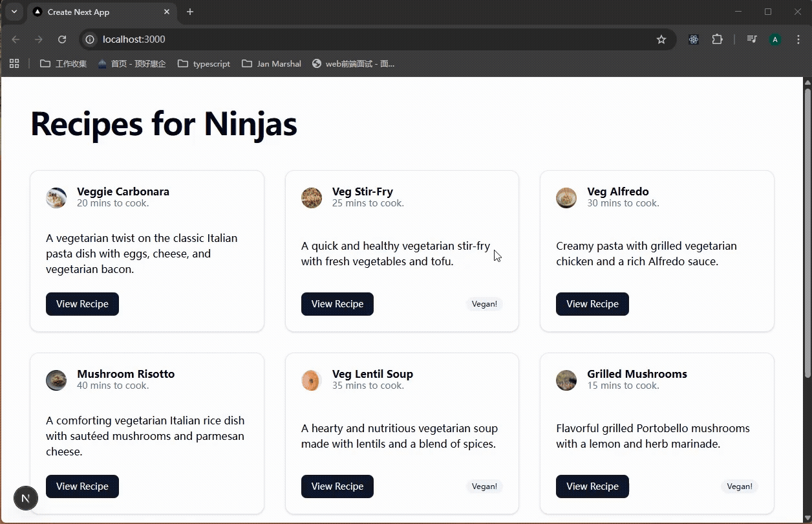View Recipe for Grilled Mushrooms
The height and width of the screenshot is (524, 812).
pyautogui.click(x=592, y=486)
